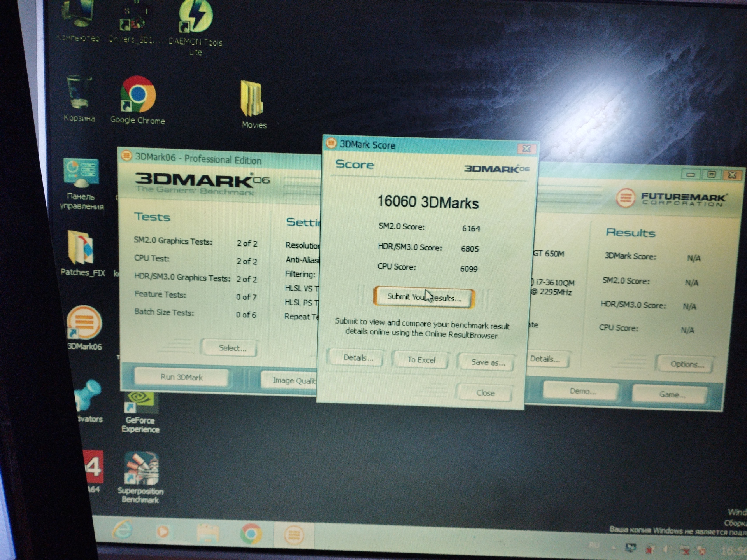This screenshot has width=747, height=560.
Task: Click Run 3DMark in the main window
Action: click(x=182, y=377)
